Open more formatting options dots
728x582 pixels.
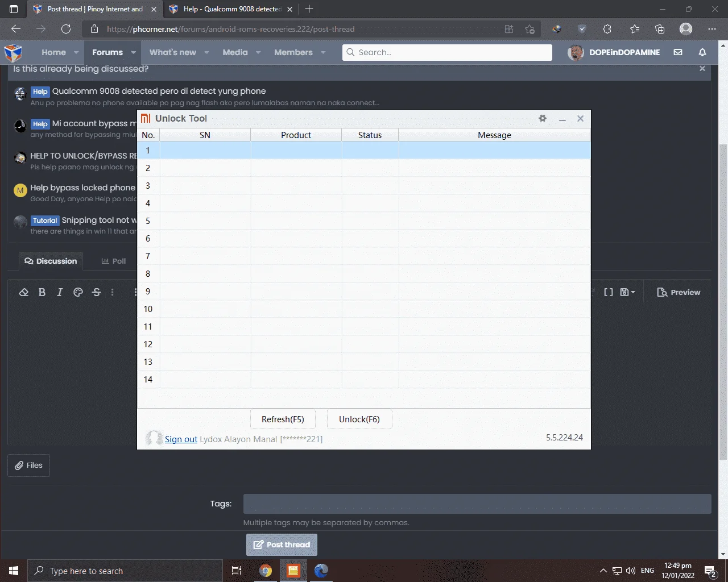112,292
